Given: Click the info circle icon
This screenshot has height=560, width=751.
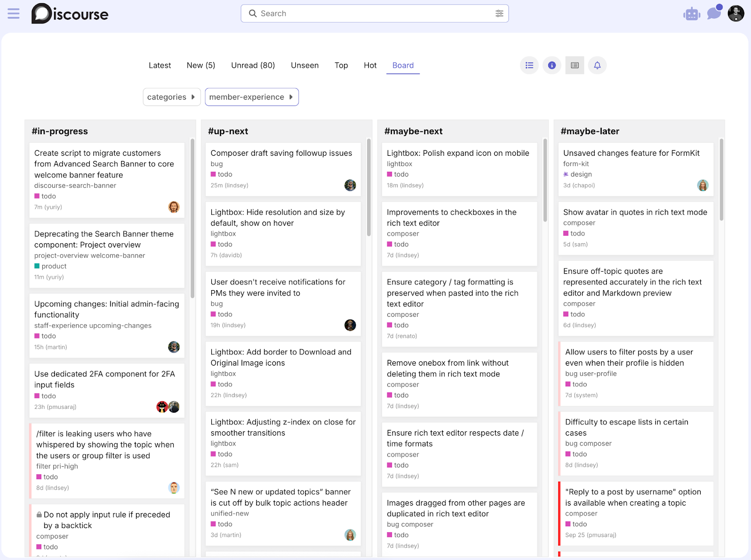Looking at the screenshot, I should click(552, 65).
